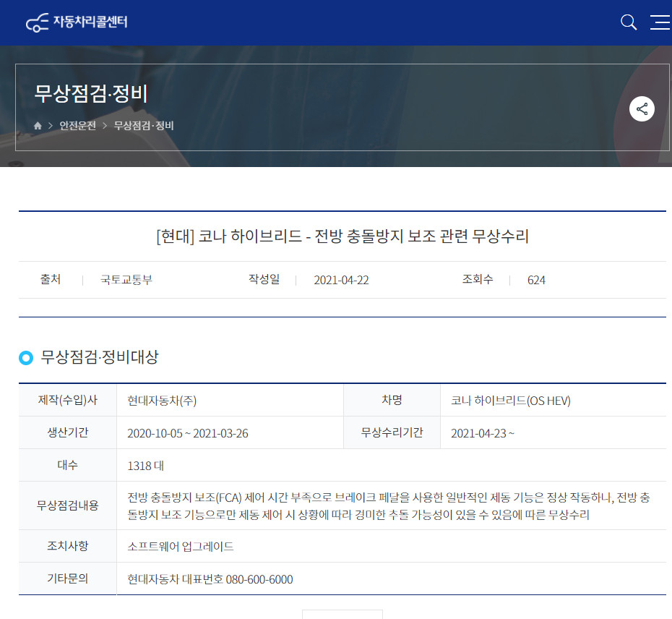Viewport: 672px width, 619px height.
Task: Click the 조치사항 row label
Action: pos(68,546)
